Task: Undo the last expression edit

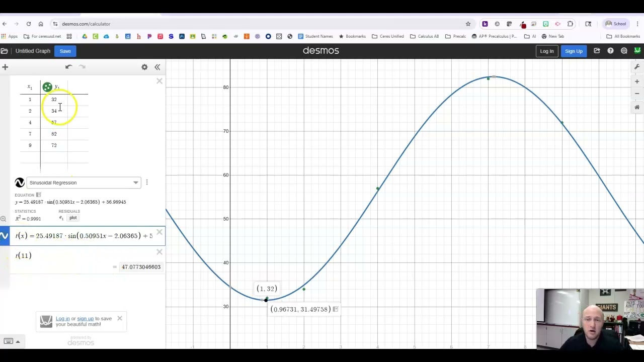Action: [68, 67]
